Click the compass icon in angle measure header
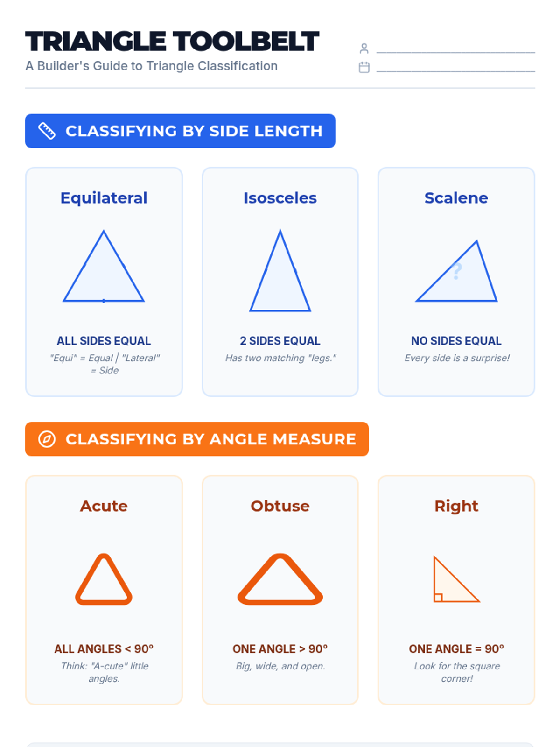Viewport: 560px width, 747px height. point(47,439)
